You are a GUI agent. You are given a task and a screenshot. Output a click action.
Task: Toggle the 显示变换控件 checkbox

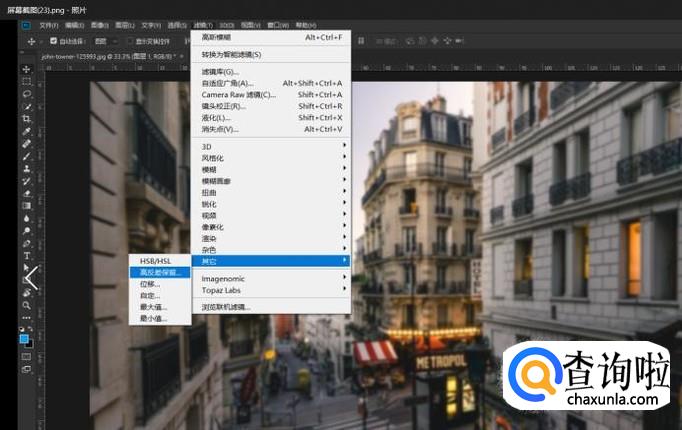point(129,41)
